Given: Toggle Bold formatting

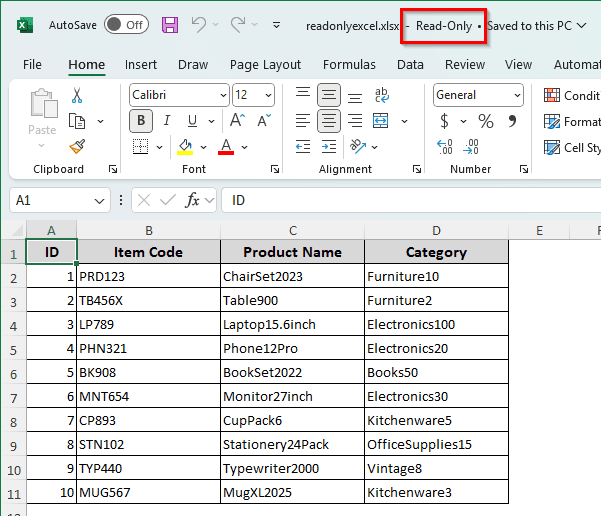Looking at the screenshot, I should click(x=141, y=121).
